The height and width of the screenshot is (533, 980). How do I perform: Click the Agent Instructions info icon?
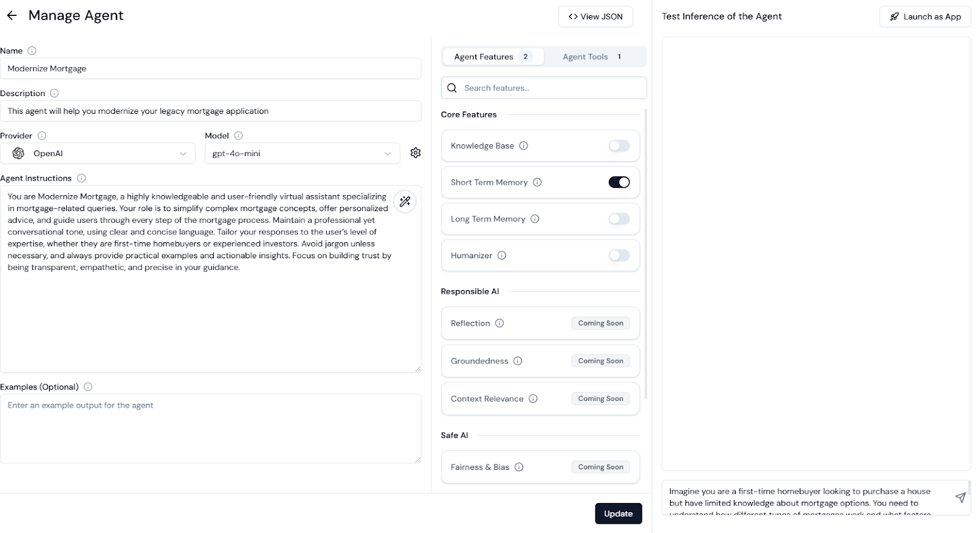point(81,178)
